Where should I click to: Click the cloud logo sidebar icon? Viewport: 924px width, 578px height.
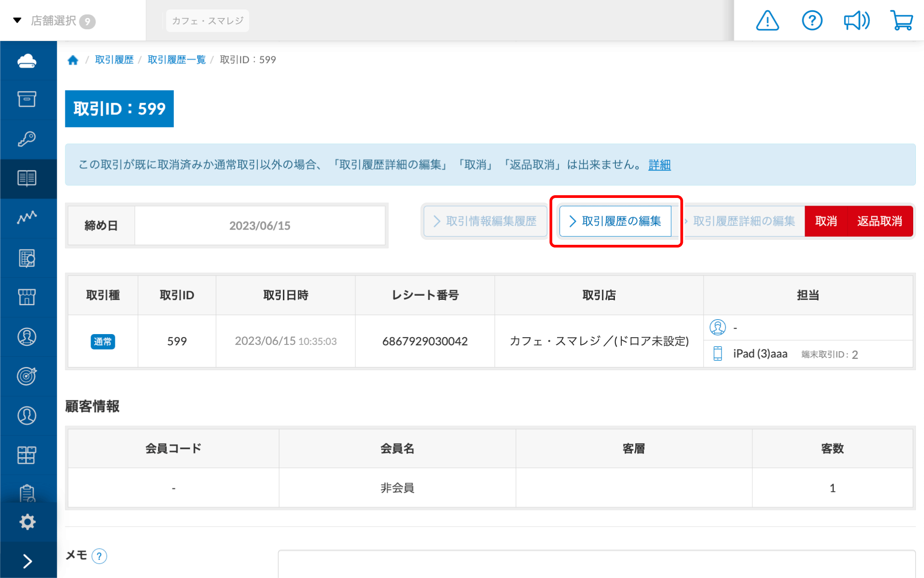(x=27, y=60)
